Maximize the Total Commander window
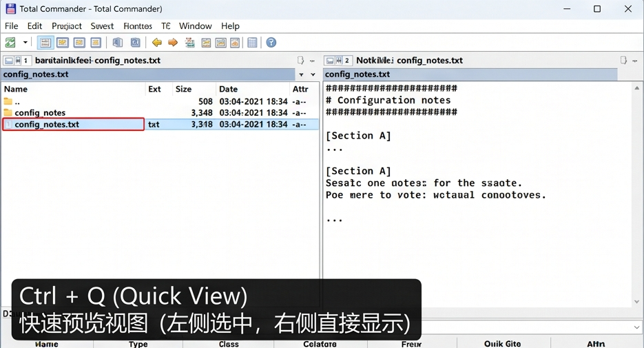Image resolution: width=644 pixels, height=348 pixels. 597,9
